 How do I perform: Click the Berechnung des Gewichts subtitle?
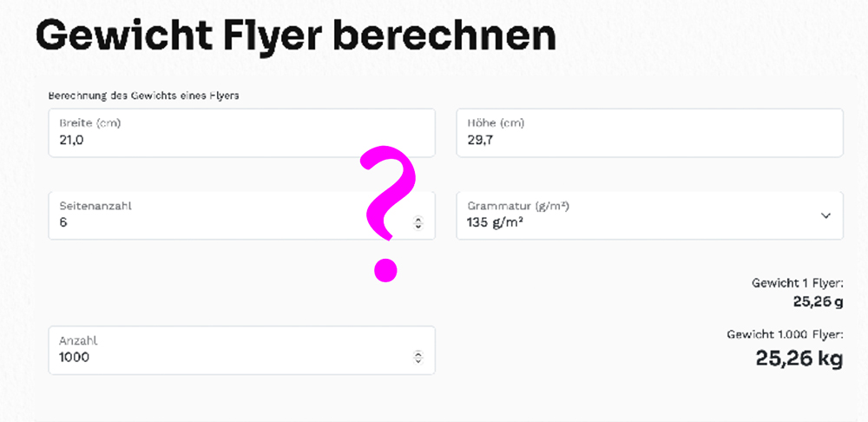click(143, 95)
